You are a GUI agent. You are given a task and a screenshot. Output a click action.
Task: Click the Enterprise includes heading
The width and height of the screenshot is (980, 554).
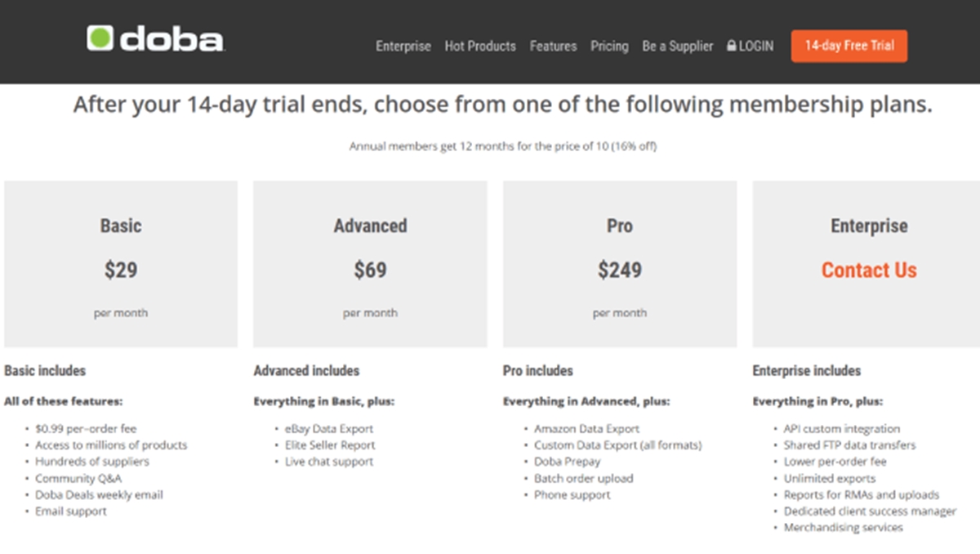tap(806, 371)
